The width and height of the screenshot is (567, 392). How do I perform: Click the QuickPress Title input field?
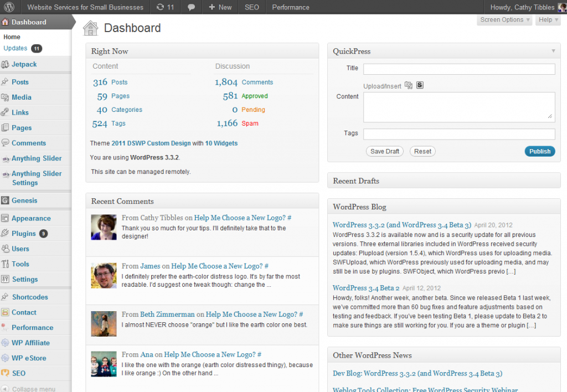459,69
